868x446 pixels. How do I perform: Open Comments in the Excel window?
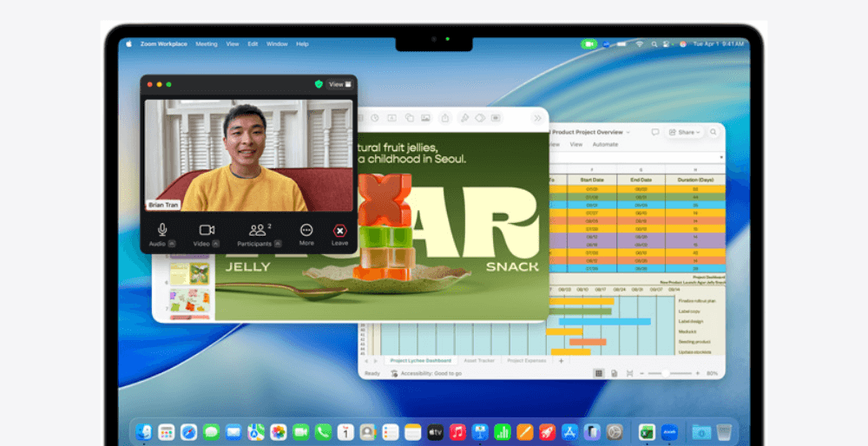tap(654, 132)
